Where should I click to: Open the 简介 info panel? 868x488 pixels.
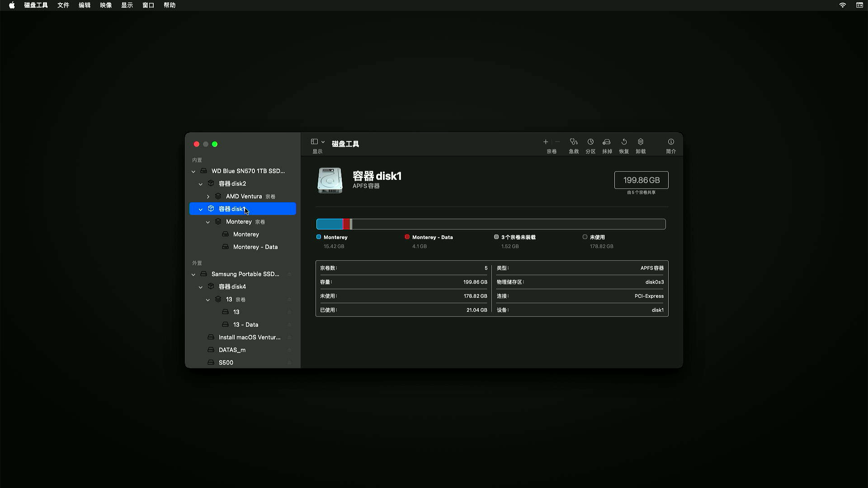pyautogui.click(x=671, y=145)
